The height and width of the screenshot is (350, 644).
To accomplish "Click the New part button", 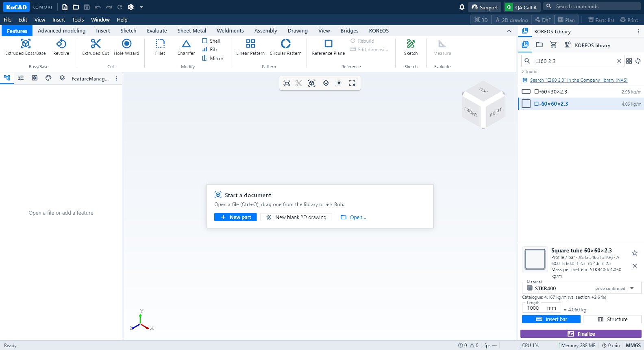I will [x=235, y=217].
